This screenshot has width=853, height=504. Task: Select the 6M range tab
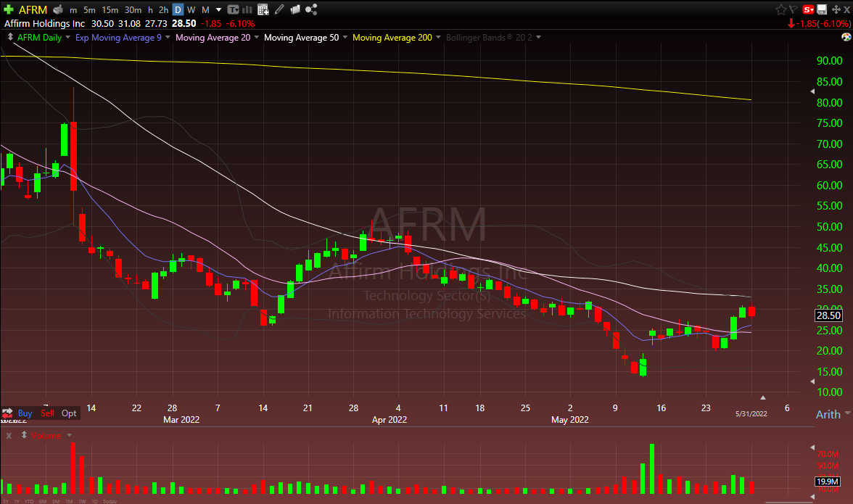[x=42, y=501]
